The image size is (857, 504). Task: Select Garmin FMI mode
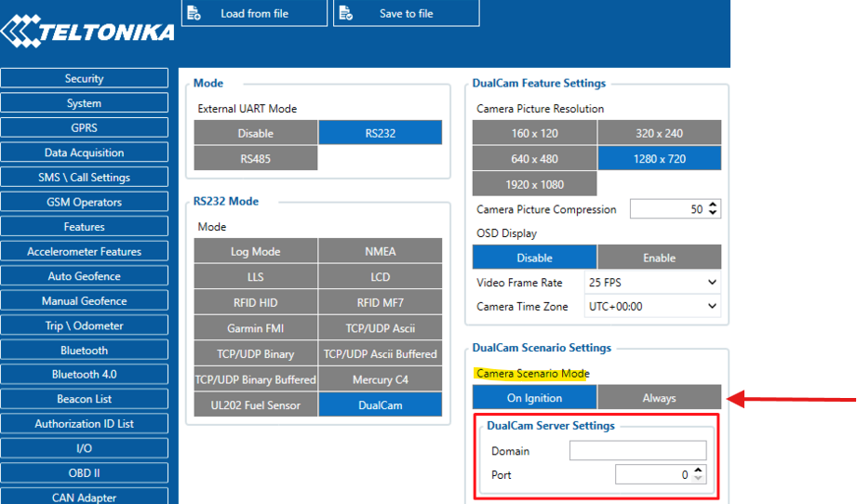point(255,328)
